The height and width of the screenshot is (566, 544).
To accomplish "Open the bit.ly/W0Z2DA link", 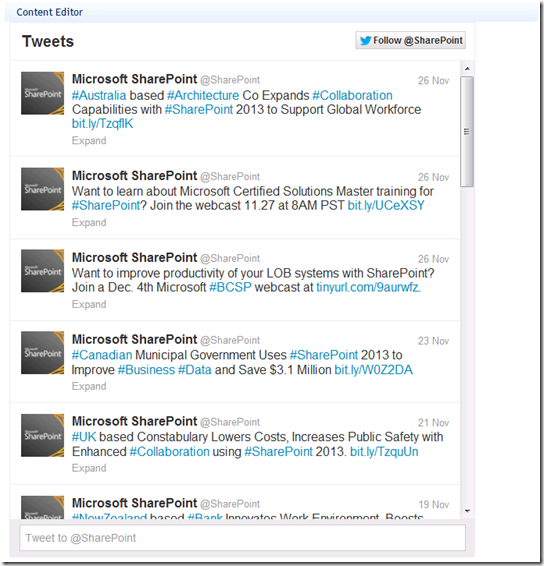I will point(374,370).
